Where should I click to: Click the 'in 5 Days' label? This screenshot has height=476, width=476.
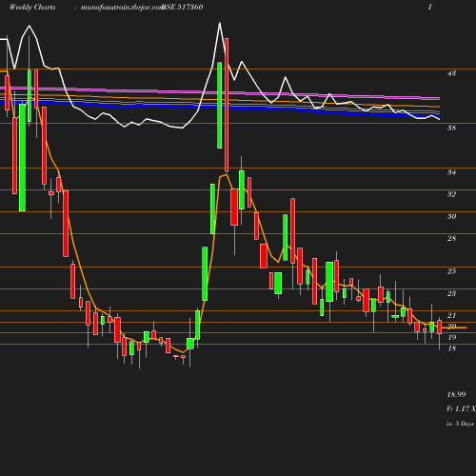point(460,424)
